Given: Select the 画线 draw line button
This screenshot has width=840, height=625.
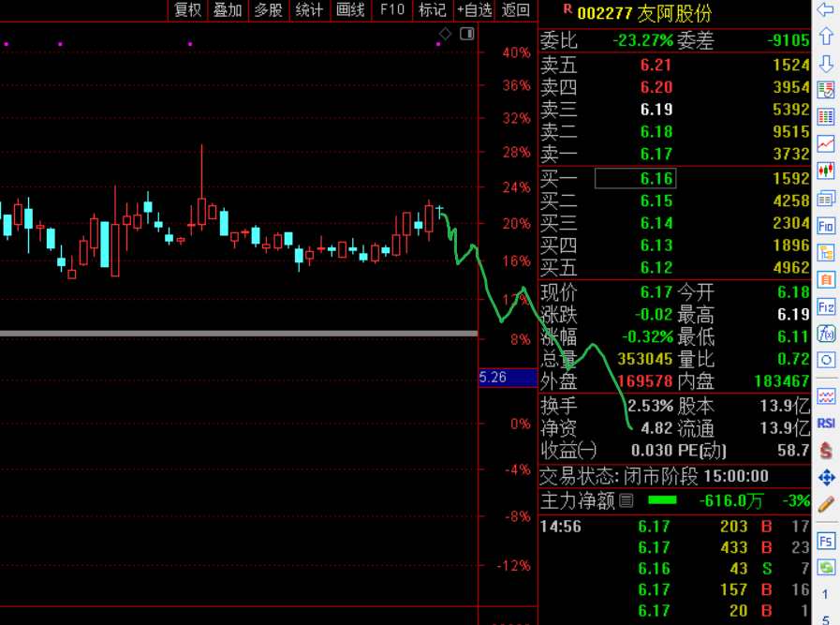Looking at the screenshot, I should click(x=351, y=9).
